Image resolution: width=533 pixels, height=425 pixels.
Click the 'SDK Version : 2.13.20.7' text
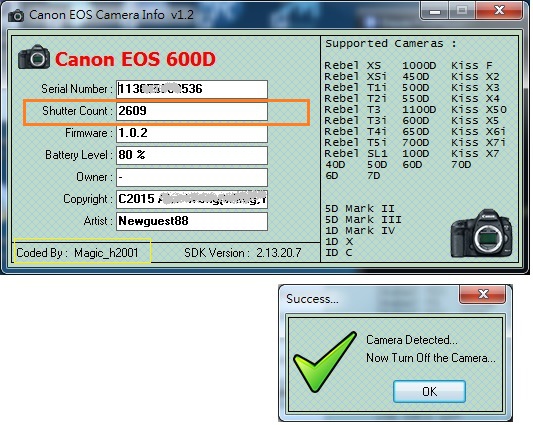point(243,253)
